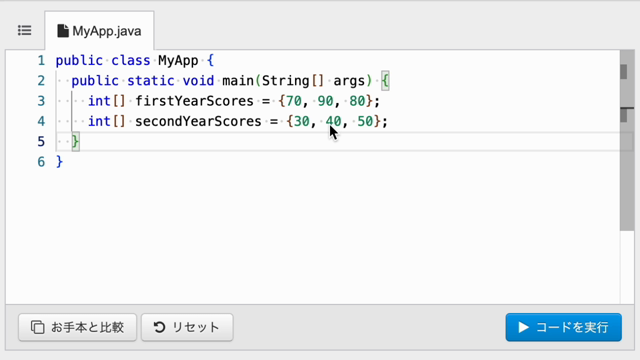Viewport: 640px width, 360px height.
Task: Click line number 3 in gutter
Action: [41, 101]
